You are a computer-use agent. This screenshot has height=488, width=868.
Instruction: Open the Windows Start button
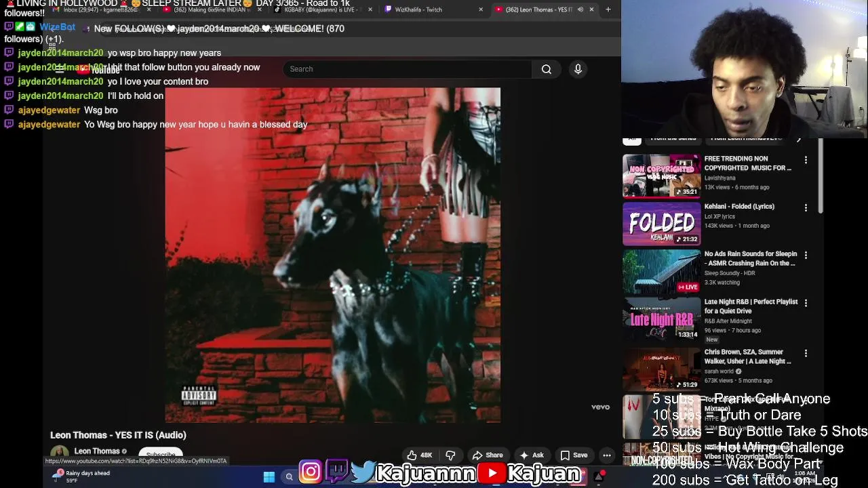[x=269, y=477]
